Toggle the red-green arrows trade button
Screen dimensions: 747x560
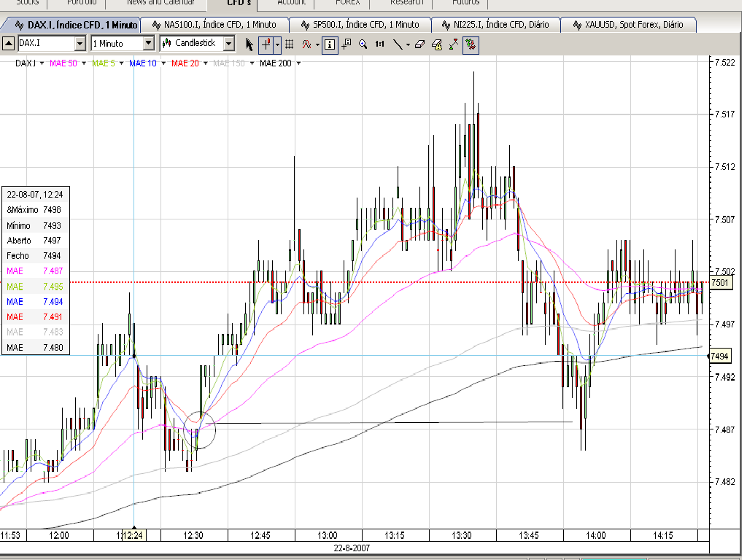click(x=471, y=44)
